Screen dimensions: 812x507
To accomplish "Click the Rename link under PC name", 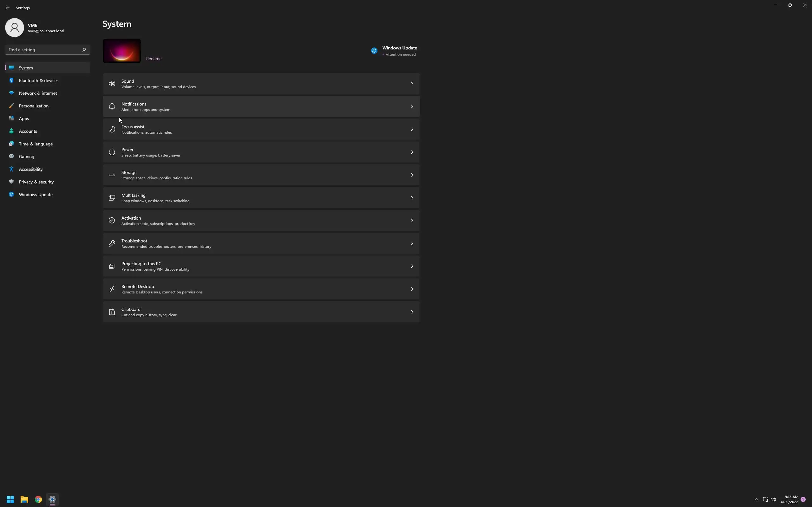I will (x=154, y=59).
